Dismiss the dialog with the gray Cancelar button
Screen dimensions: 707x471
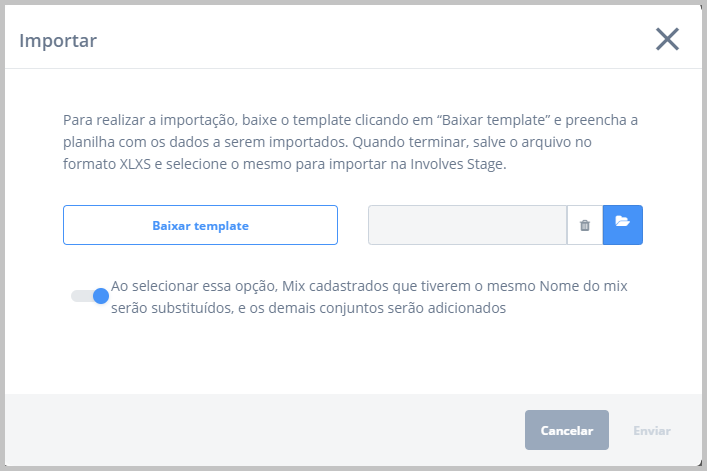pyautogui.click(x=567, y=430)
